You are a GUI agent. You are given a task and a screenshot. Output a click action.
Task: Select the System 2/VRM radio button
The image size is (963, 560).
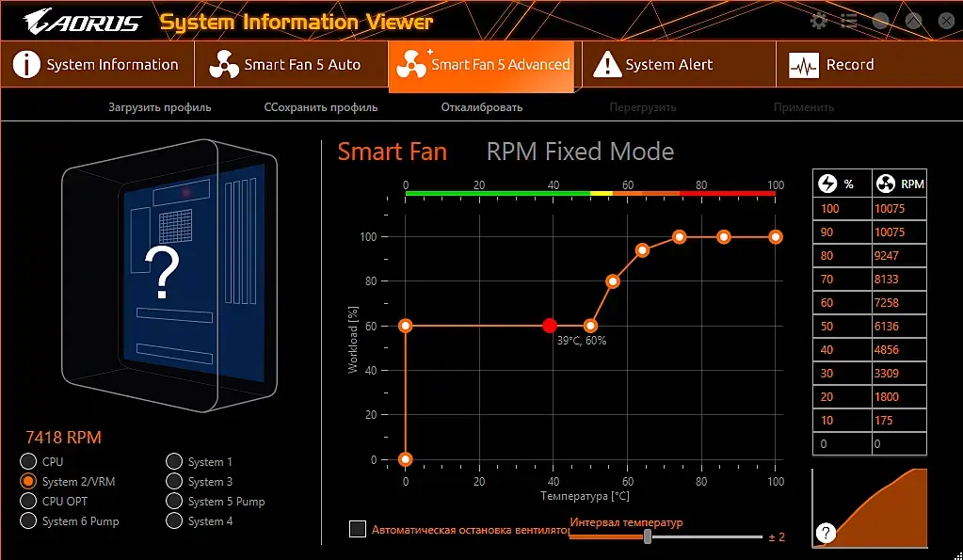tap(28, 481)
